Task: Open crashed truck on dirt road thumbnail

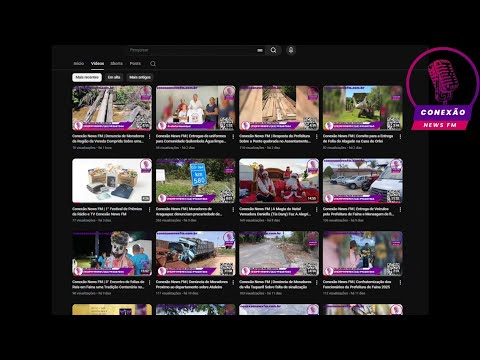Action: 196,254
